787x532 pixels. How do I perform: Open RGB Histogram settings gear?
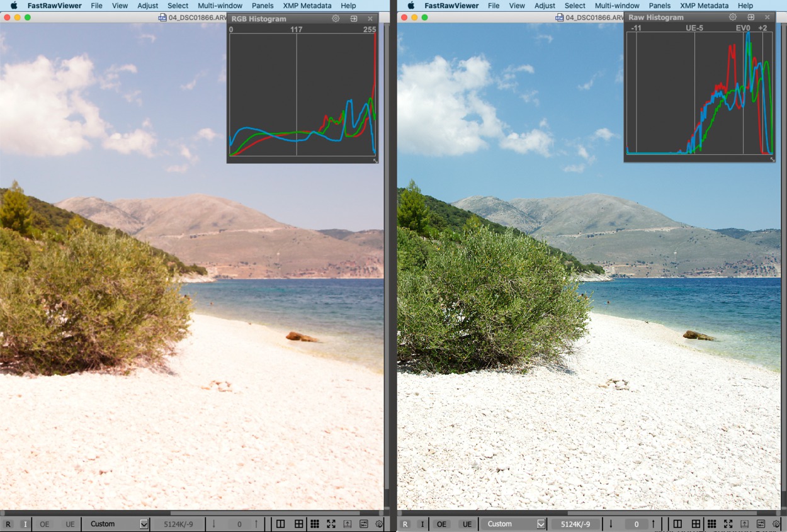[x=336, y=19]
